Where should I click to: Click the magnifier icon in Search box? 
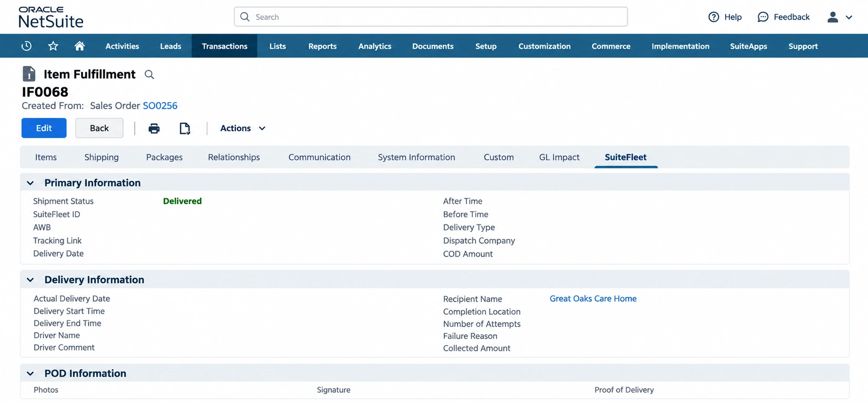coord(245,17)
